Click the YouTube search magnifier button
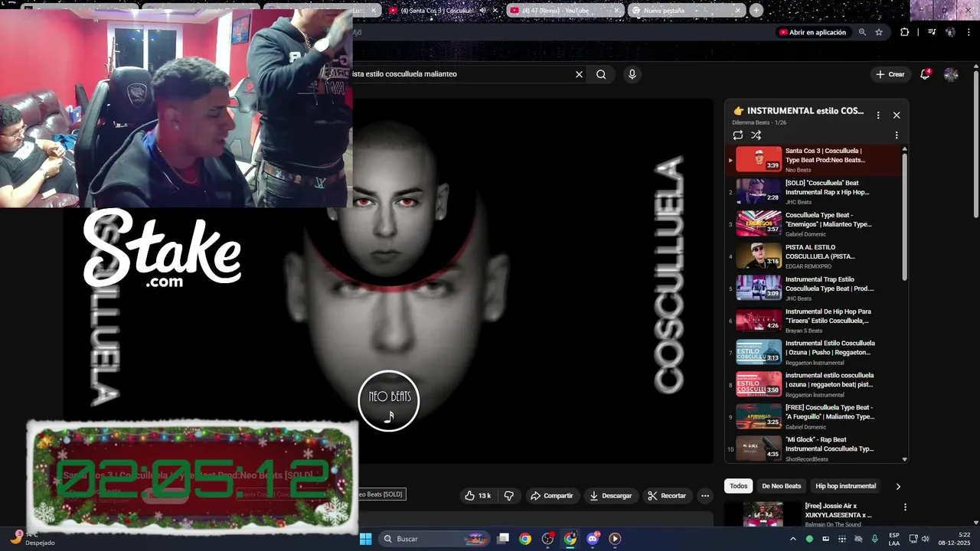 pyautogui.click(x=601, y=74)
